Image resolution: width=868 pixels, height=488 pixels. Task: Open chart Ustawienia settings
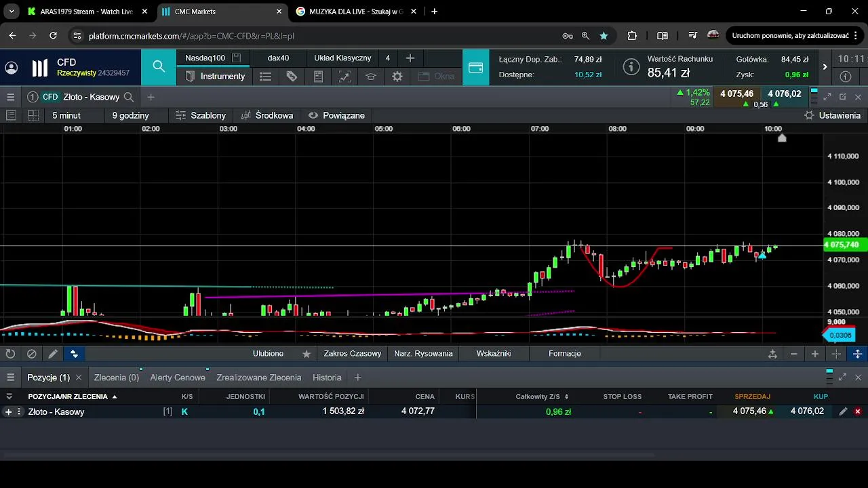(x=832, y=115)
